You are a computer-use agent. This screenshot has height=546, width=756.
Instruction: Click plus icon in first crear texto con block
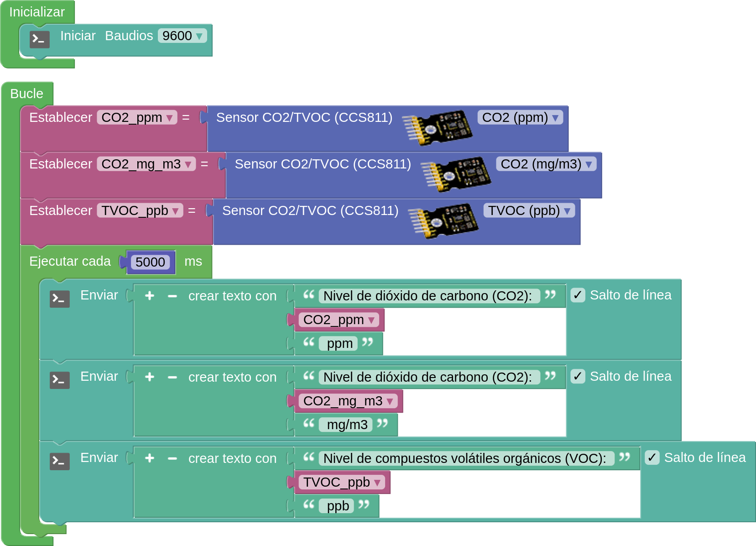click(x=150, y=296)
